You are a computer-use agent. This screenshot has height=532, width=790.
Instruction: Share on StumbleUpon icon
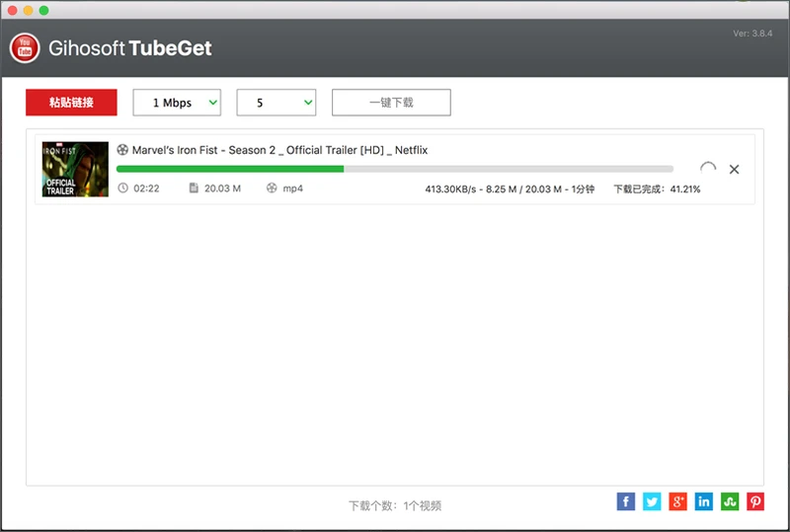coord(730,501)
